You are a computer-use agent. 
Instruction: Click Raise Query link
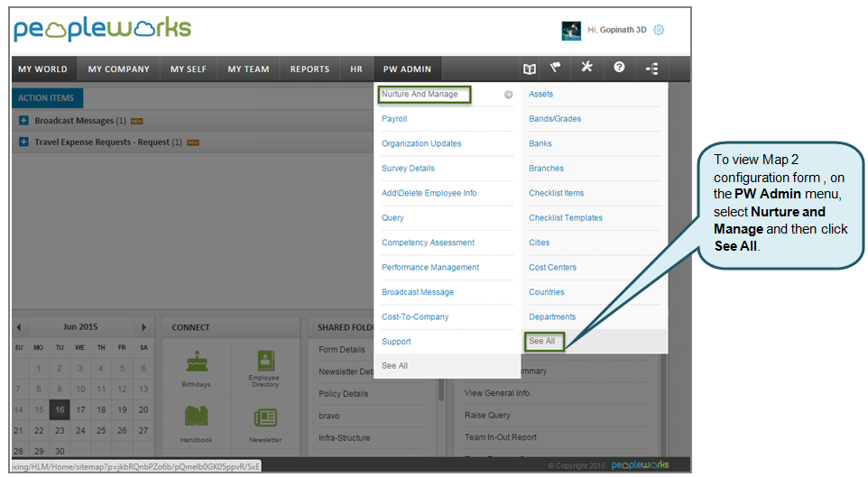coord(487,415)
